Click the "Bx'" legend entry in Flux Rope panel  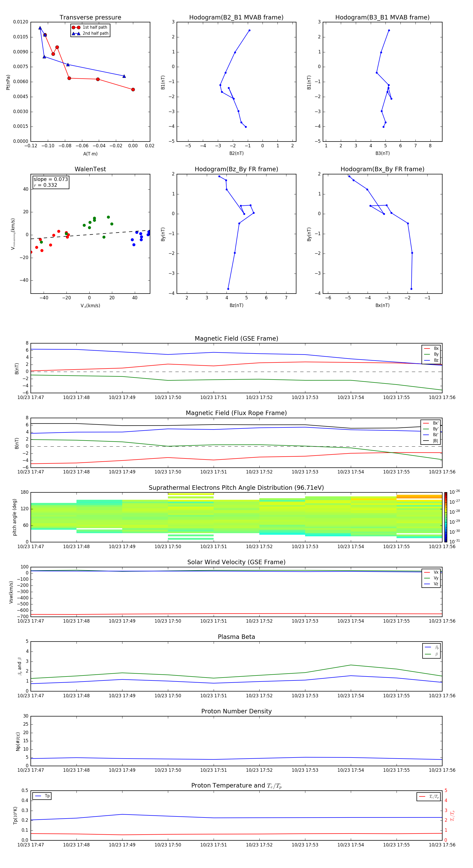[x=431, y=423]
